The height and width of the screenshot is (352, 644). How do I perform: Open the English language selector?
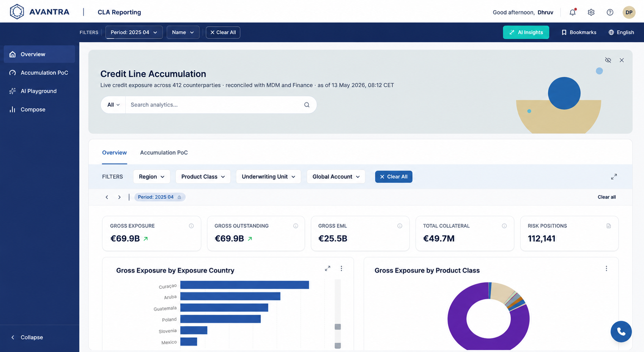click(x=621, y=32)
